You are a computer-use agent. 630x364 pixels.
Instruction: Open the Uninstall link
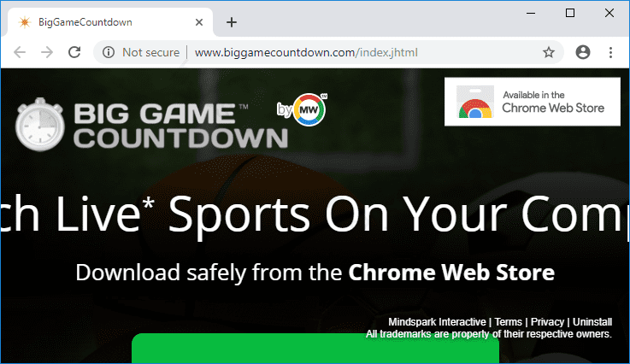pos(592,322)
